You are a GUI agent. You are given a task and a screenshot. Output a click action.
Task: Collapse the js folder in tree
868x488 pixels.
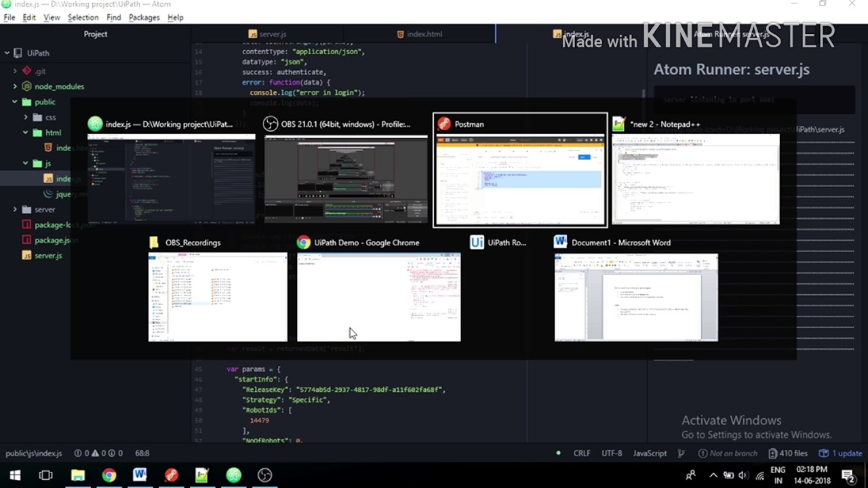click(26, 163)
